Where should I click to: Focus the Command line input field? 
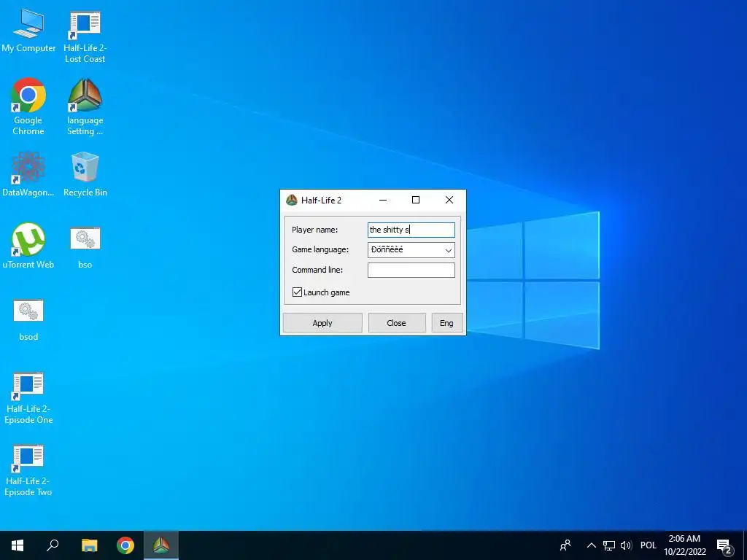[x=411, y=270]
